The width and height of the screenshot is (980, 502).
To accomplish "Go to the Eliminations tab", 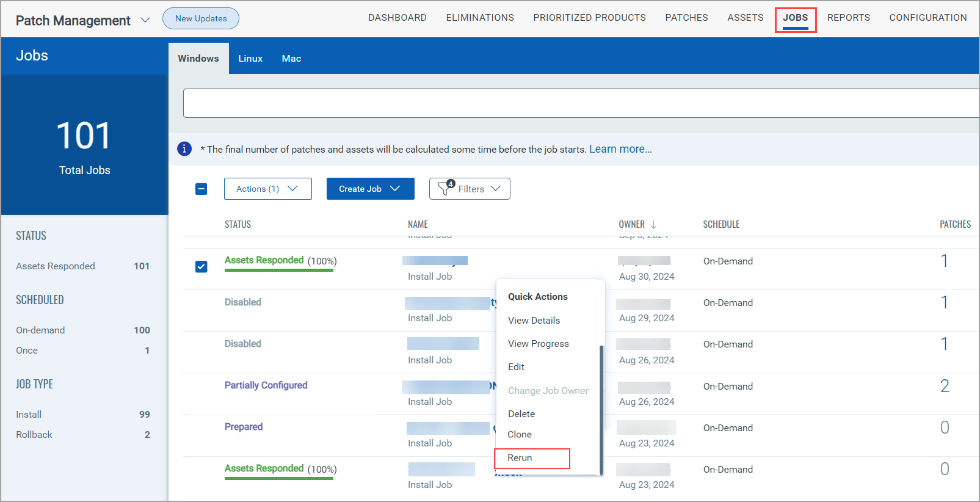I will [x=480, y=18].
